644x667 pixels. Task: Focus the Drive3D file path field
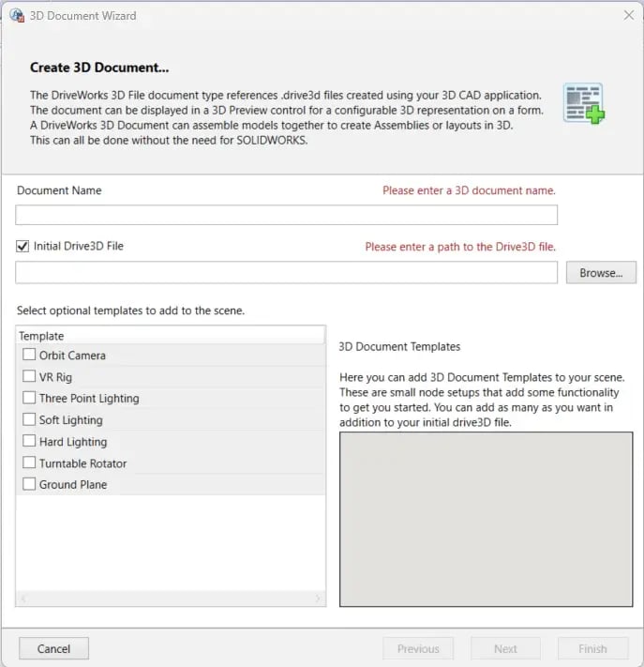click(x=287, y=272)
